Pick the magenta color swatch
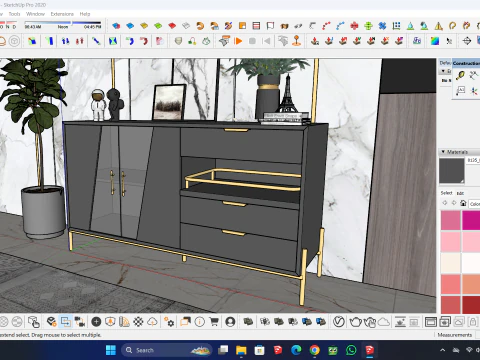The height and width of the screenshot is (360, 480). pyautogui.click(x=471, y=220)
